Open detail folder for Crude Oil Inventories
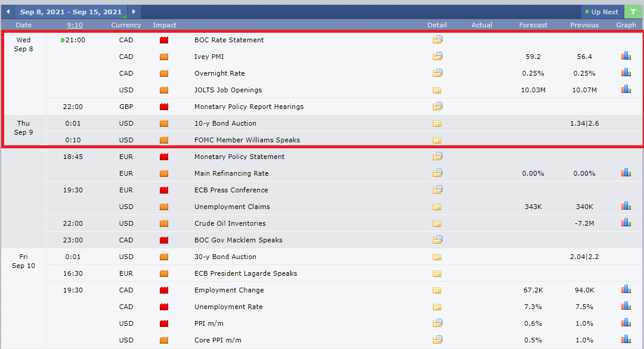The image size is (644, 349). pyautogui.click(x=437, y=223)
